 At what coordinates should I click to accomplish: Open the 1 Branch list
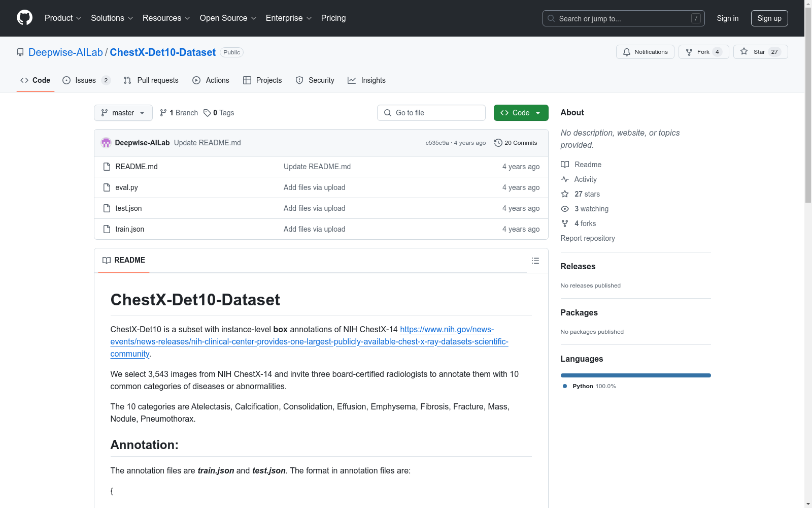[179, 113]
